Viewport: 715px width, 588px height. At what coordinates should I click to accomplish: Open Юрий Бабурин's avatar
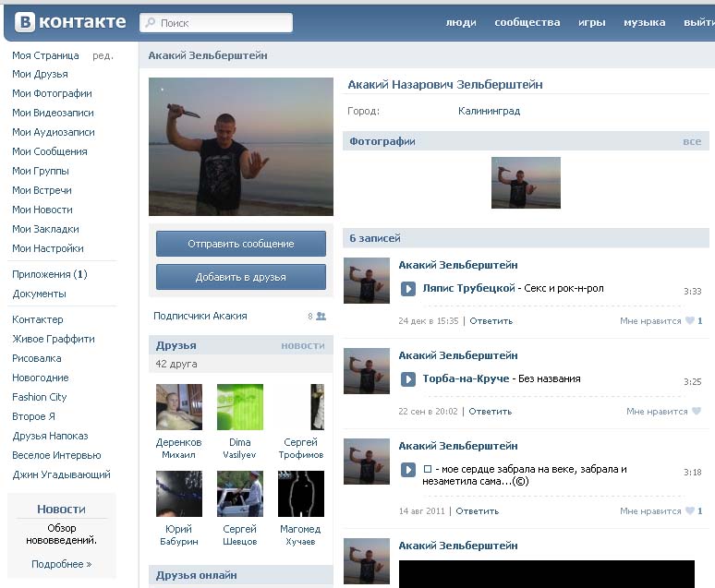(x=179, y=494)
